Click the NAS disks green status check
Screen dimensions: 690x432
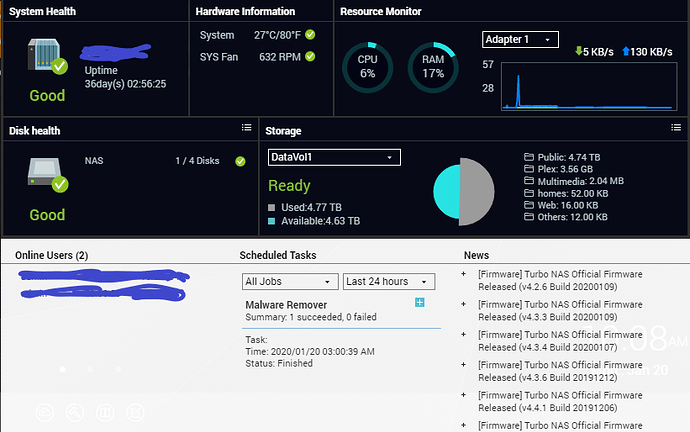pos(240,161)
